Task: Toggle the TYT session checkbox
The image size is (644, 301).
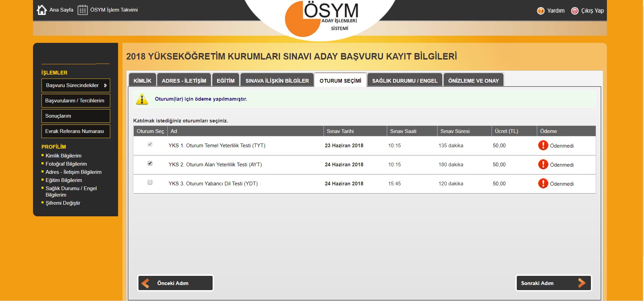Action: click(150, 144)
